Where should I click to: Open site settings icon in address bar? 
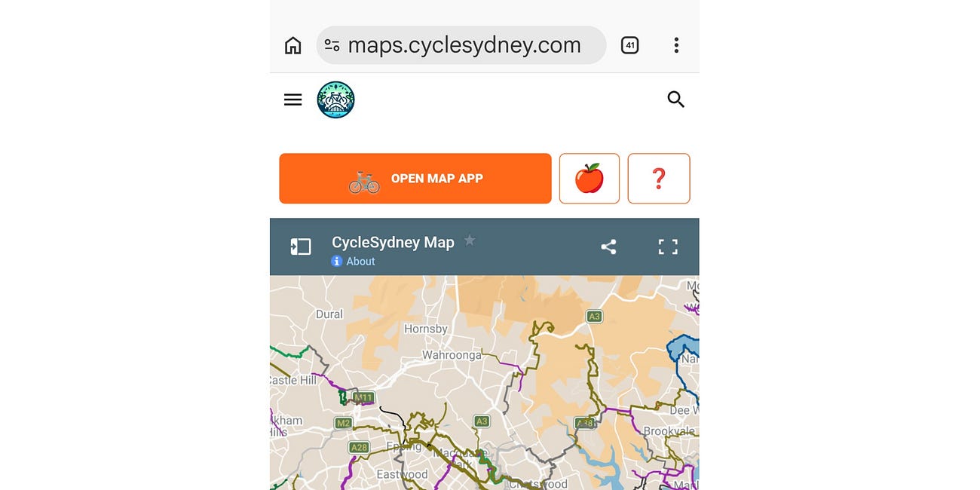click(332, 45)
